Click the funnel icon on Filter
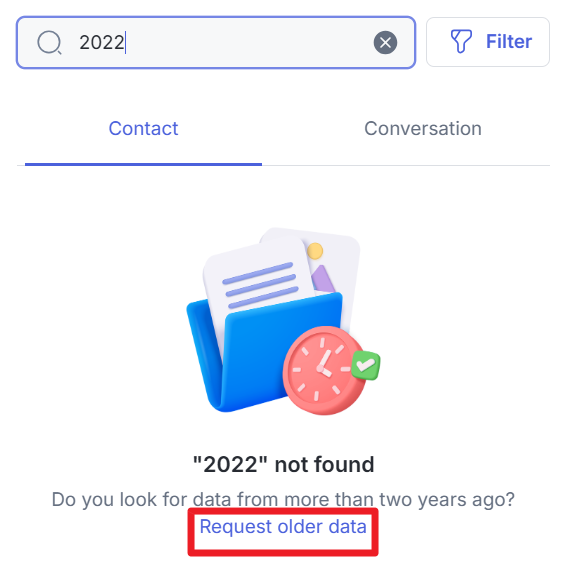Screen dimensions: 566x585 461,41
